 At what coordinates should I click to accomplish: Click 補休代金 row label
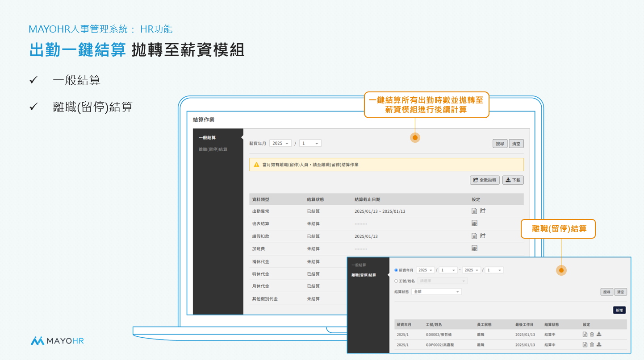click(x=261, y=261)
